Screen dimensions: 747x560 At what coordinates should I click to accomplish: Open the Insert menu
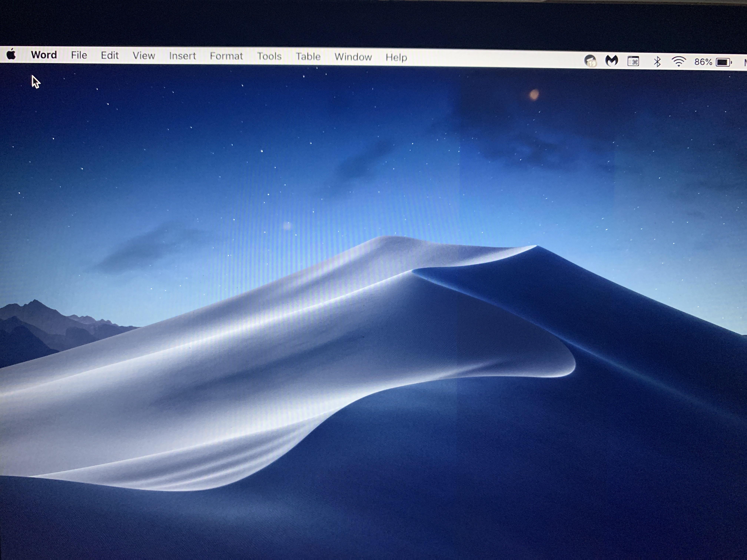(x=182, y=56)
